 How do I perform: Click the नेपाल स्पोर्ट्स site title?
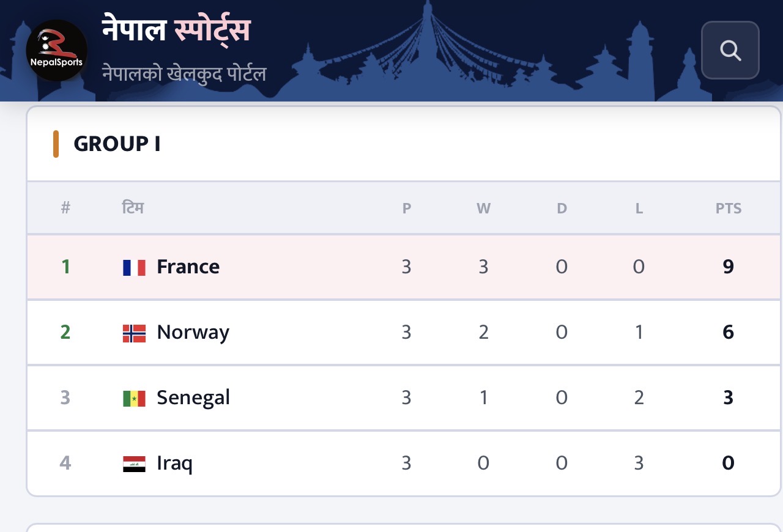click(x=176, y=31)
